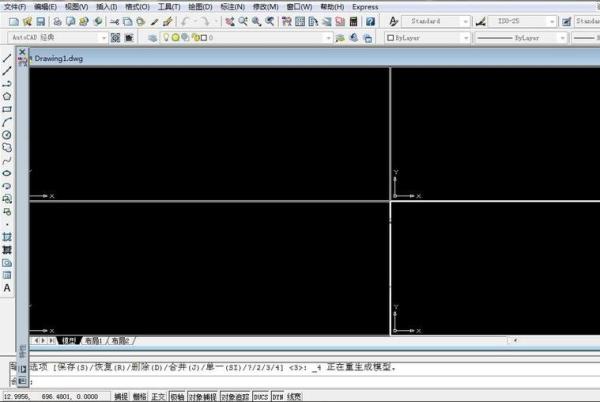Viewport: 600px width, 402px height.
Task: Click the Pan realtime icon
Action: 230,21
